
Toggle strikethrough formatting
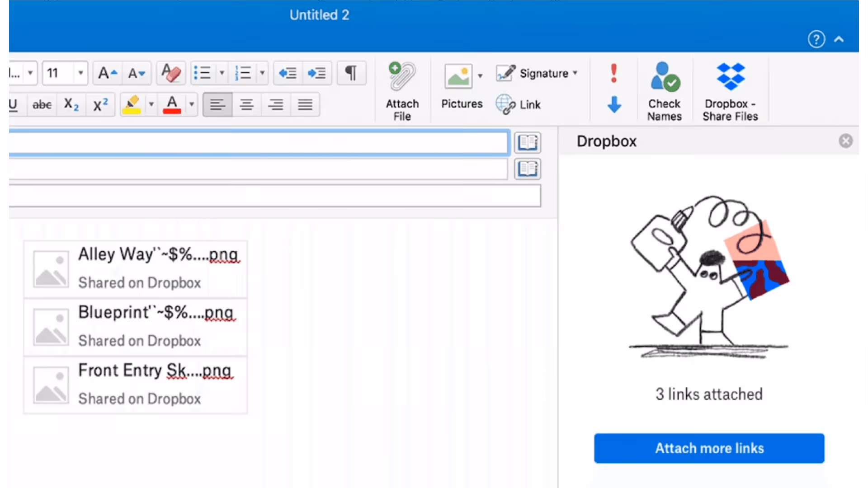pos(42,104)
